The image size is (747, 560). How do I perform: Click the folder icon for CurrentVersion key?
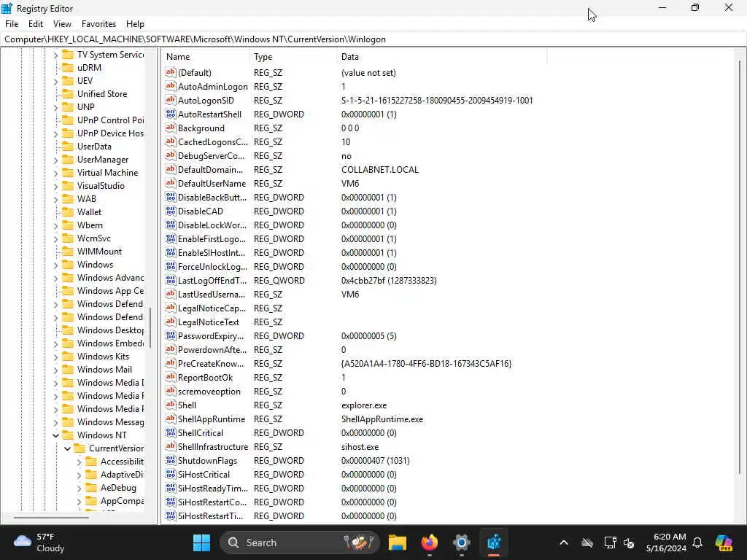[80, 448]
